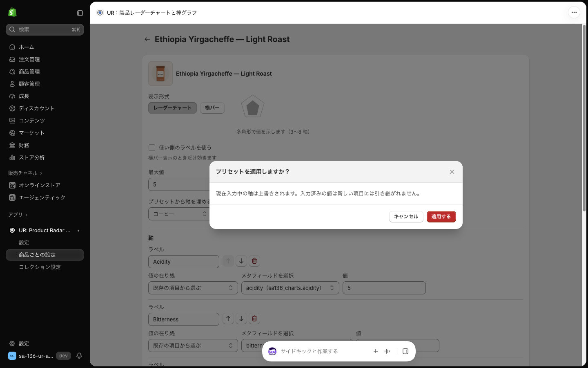Click the Sidekick plus icon
This screenshot has width=588, height=368.
[x=376, y=351]
